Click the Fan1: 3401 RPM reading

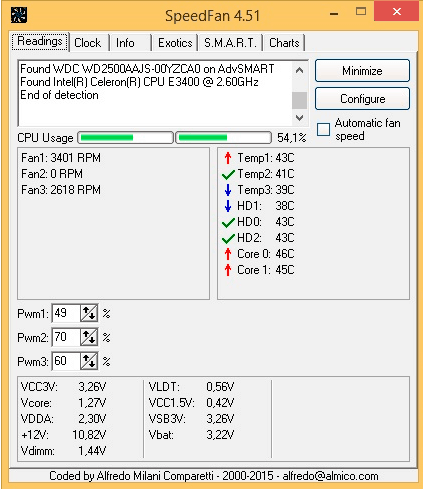tap(61, 158)
